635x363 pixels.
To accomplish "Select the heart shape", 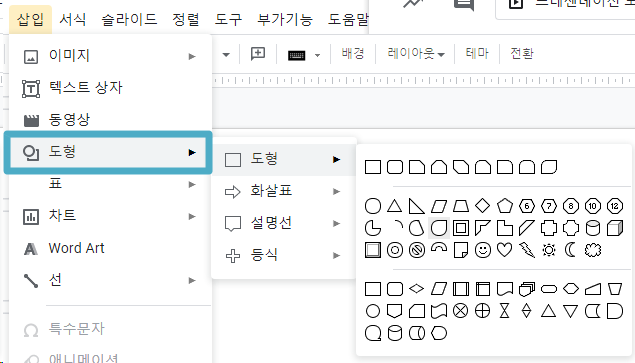I will pyautogui.click(x=504, y=250).
